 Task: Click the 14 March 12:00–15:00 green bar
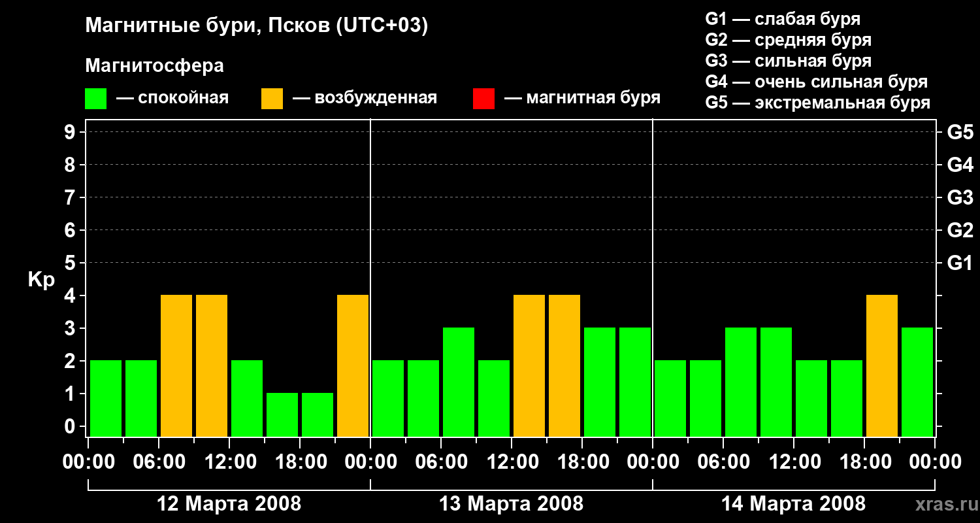[x=811, y=398]
